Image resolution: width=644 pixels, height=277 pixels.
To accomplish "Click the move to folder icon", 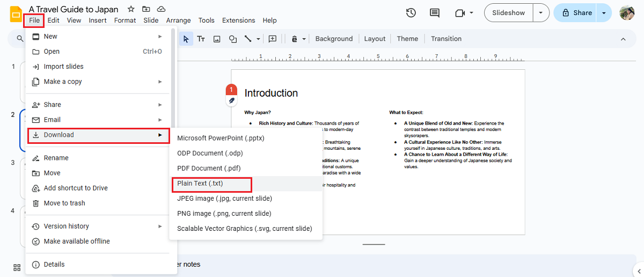I will [x=146, y=9].
